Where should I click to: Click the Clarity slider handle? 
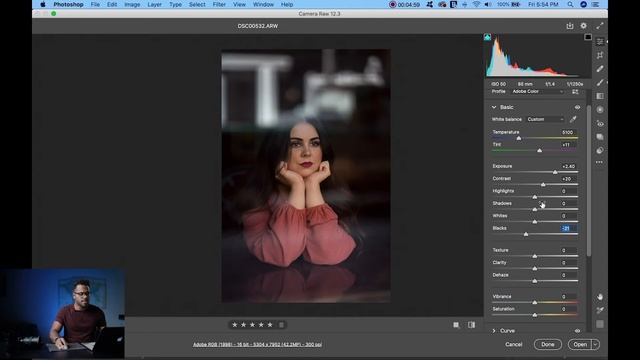coord(535,269)
